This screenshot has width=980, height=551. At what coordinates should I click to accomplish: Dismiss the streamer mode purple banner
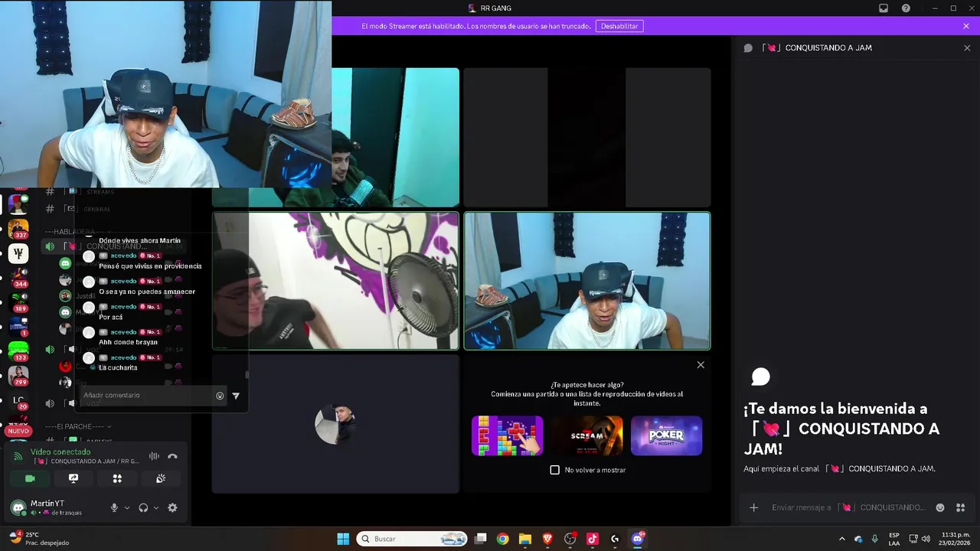pos(966,26)
